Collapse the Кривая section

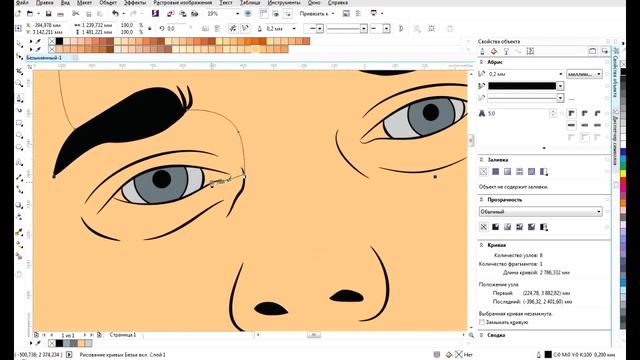[481, 245]
